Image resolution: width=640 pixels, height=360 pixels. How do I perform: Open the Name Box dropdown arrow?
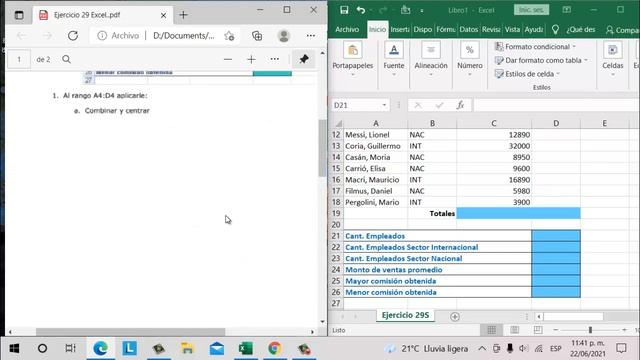[x=384, y=105]
